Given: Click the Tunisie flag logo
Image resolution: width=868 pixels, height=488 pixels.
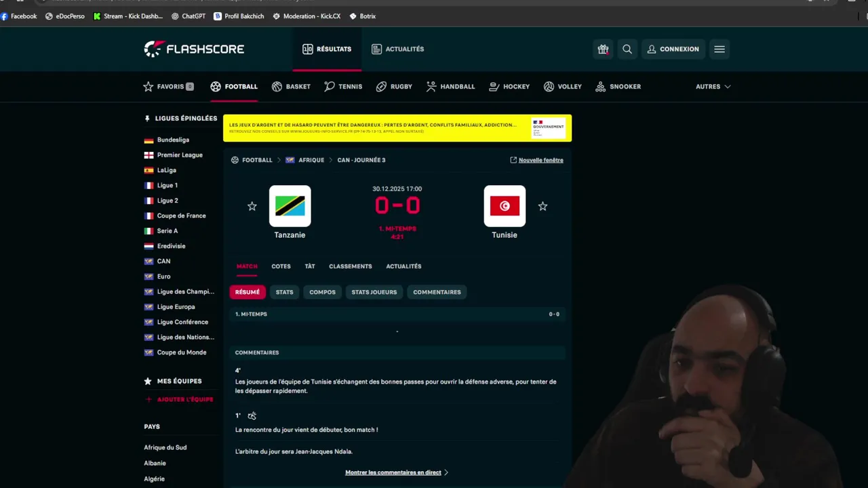Looking at the screenshot, I should pyautogui.click(x=505, y=206).
